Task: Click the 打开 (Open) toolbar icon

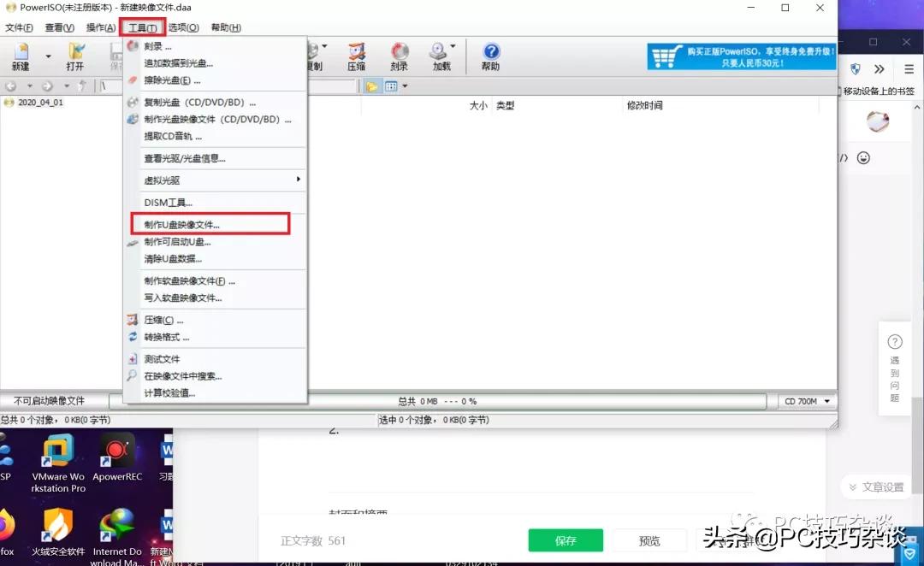Action: 75,54
